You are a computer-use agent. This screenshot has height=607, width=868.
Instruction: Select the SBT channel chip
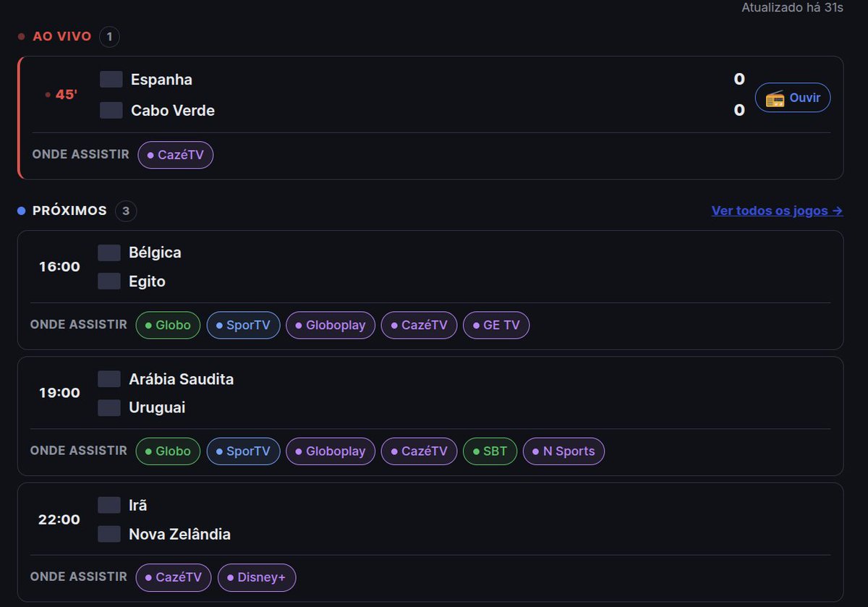(x=490, y=451)
